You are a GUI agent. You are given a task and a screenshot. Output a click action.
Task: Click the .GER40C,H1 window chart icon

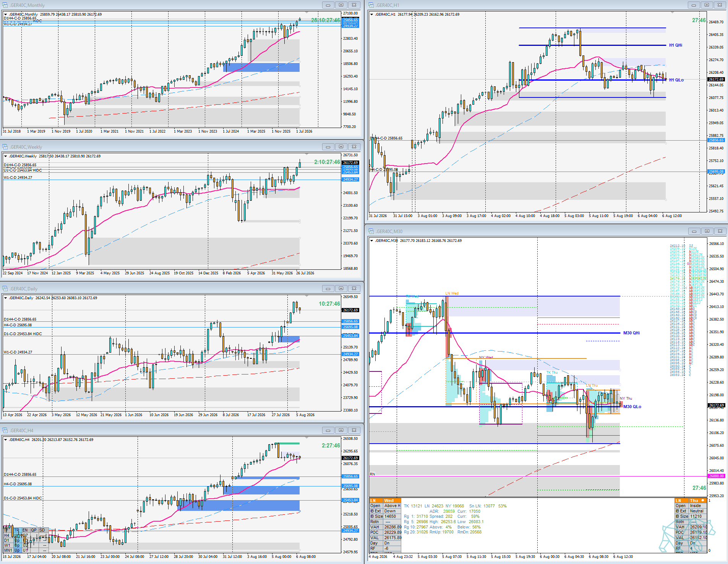(x=371, y=5)
